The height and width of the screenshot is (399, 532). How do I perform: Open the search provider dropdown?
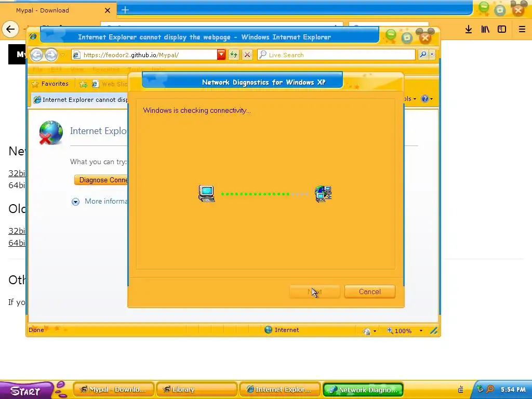tap(432, 54)
